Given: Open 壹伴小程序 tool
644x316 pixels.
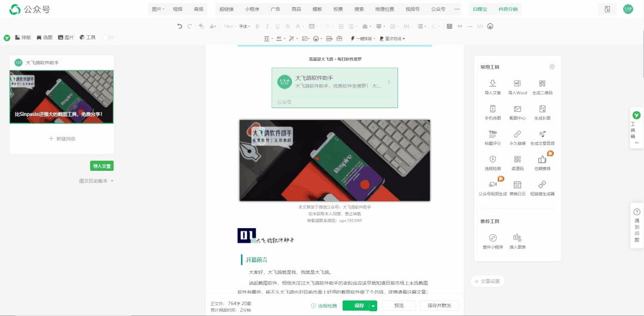Looking at the screenshot, I should click(x=493, y=241).
